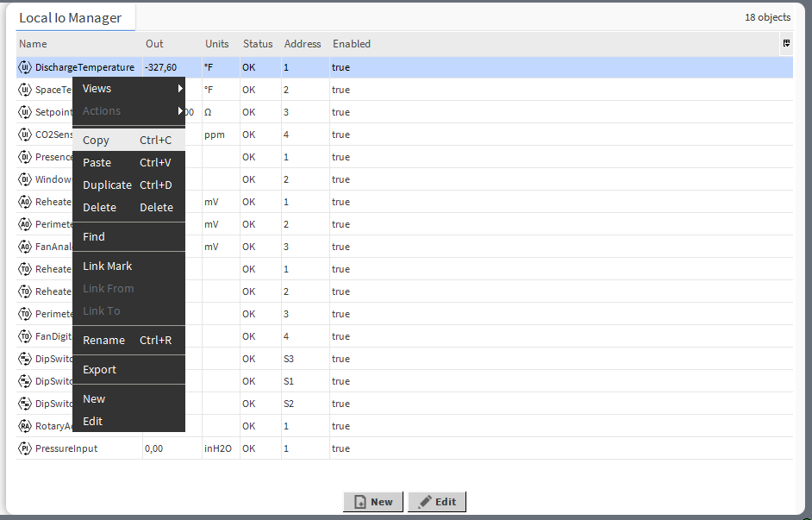Viewport: 812px width, 520px height.
Task: Switch to Local Io Manager tab
Action: [x=71, y=18]
